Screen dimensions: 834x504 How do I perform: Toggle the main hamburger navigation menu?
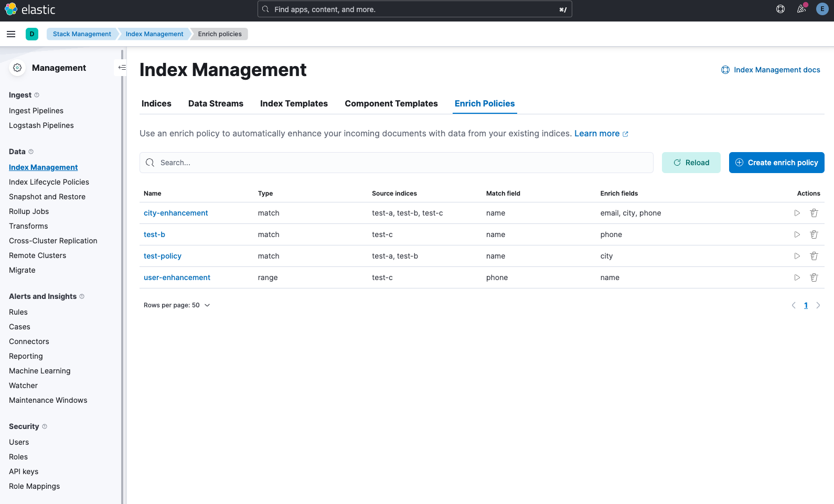[x=11, y=34]
